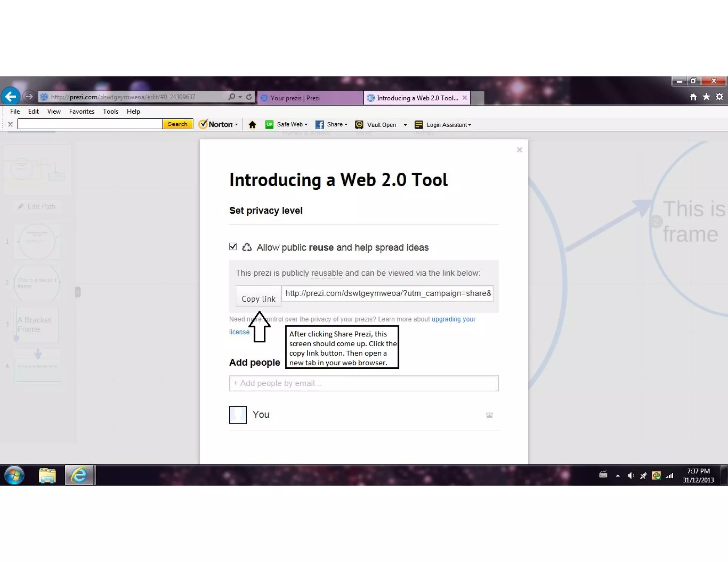Open the upgrading your license link
The height and width of the screenshot is (562, 728).
tap(453, 319)
